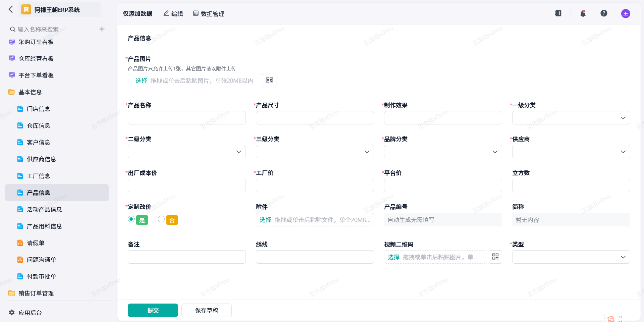Click the 活动产品信息 form icon
The image size is (644, 322).
[20, 209]
